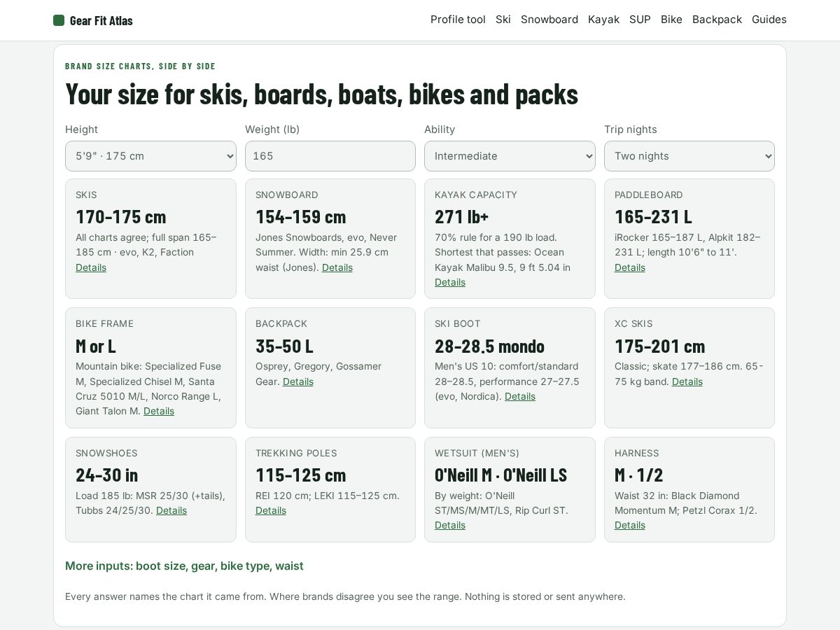Click the "WETSUIT (MEN'S)" card title

pos(477,453)
